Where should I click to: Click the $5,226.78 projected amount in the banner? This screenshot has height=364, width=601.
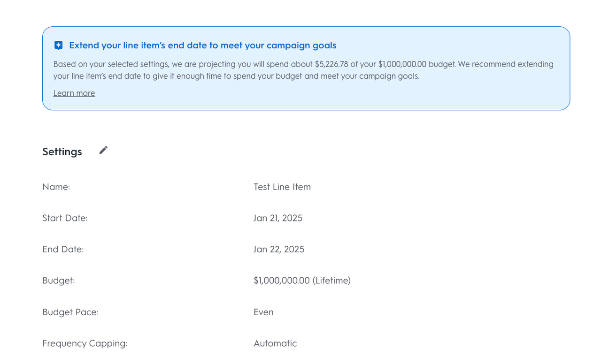click(331, 64)
